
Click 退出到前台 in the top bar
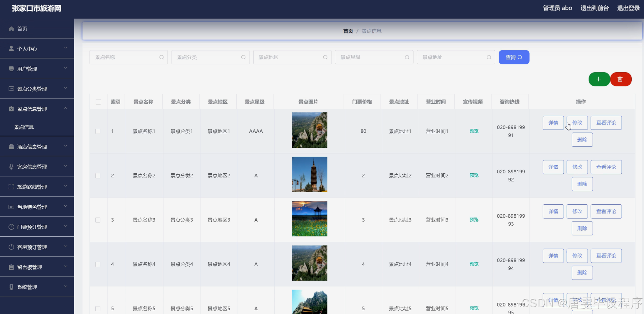click(595, 8)
